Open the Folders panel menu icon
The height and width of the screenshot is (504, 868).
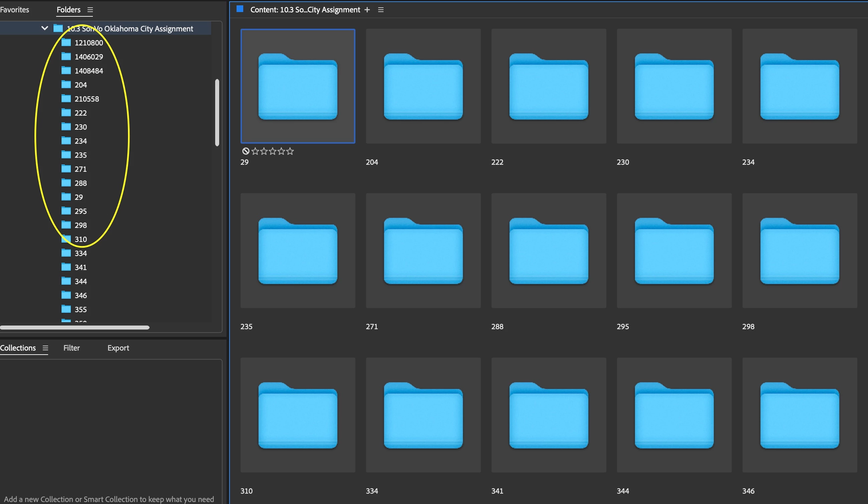90,10
